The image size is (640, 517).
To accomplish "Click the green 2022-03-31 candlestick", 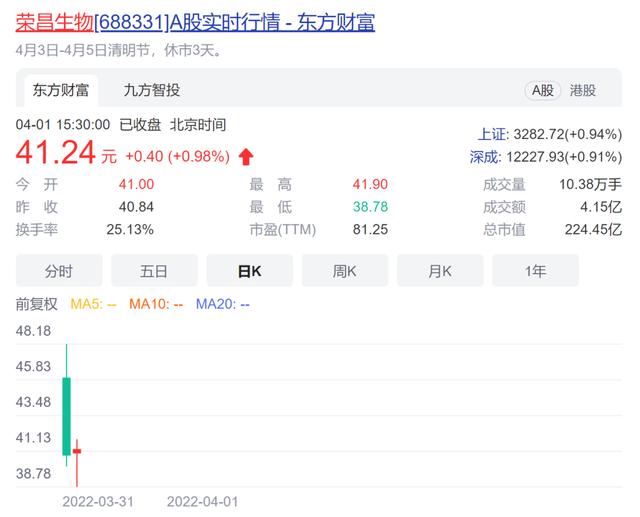I will pyautogui.click(x=67, y=416).
